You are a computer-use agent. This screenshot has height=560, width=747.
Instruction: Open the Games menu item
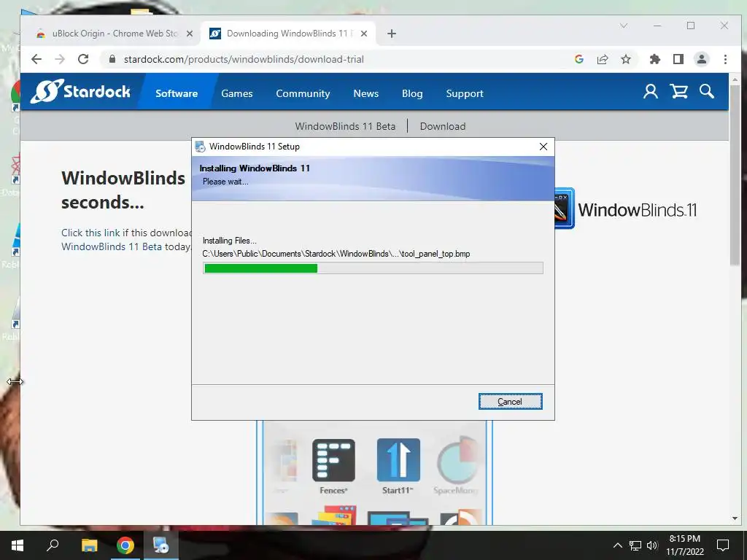click(x=237, y=93)
